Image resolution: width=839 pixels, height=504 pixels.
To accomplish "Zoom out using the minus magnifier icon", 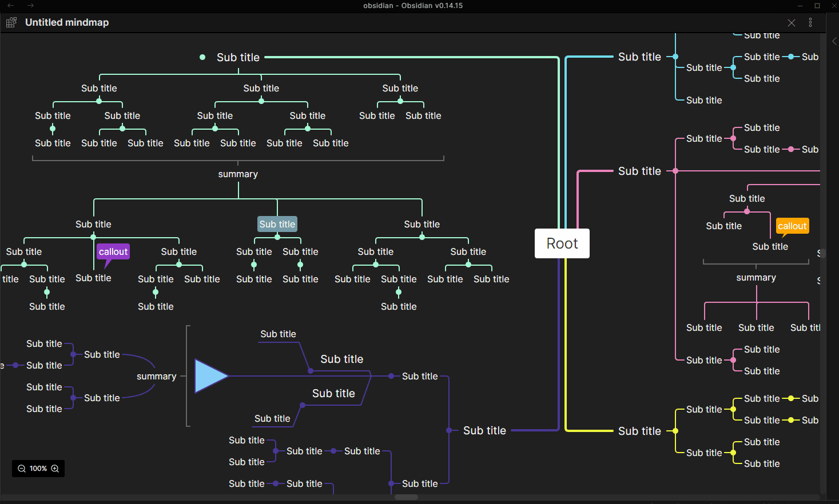I will (x=22, y=469).
